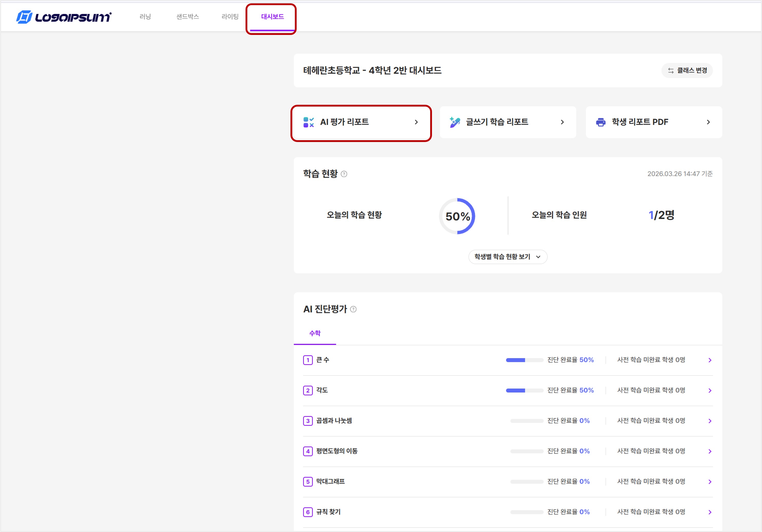
Task: Expand 학생별 학습 현황 보기 dropdown
Action: (508, 257)
